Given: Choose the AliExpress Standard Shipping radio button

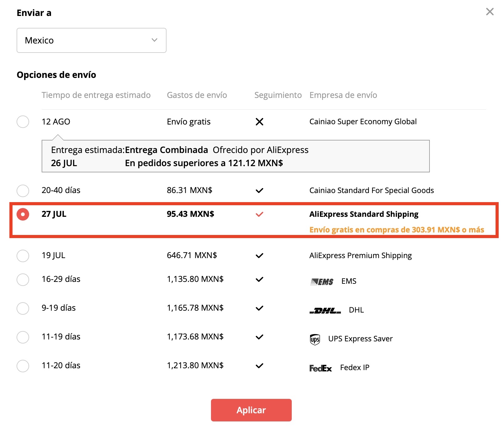Looking at the screenshot, I should [23, 214].
